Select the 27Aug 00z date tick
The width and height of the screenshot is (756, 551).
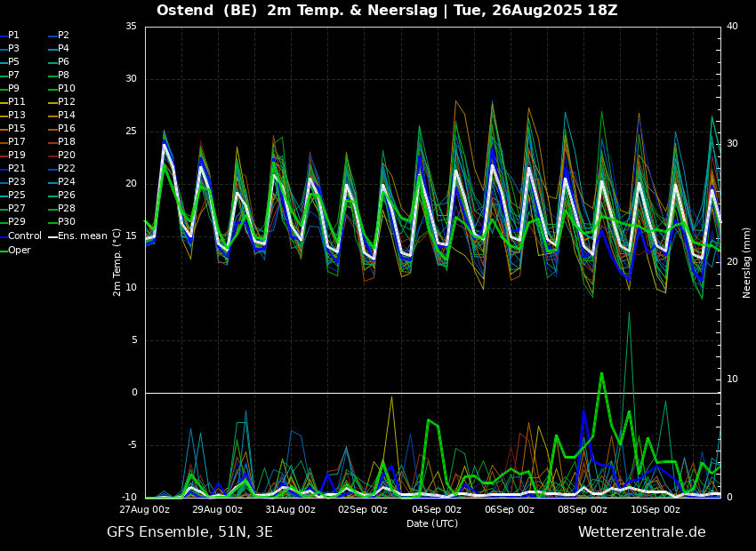coord(145,509)
